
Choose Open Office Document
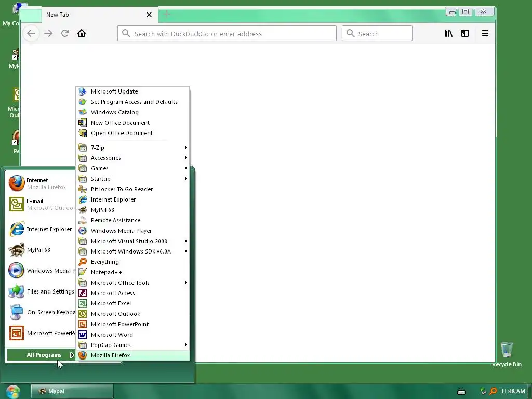[132, 133]
